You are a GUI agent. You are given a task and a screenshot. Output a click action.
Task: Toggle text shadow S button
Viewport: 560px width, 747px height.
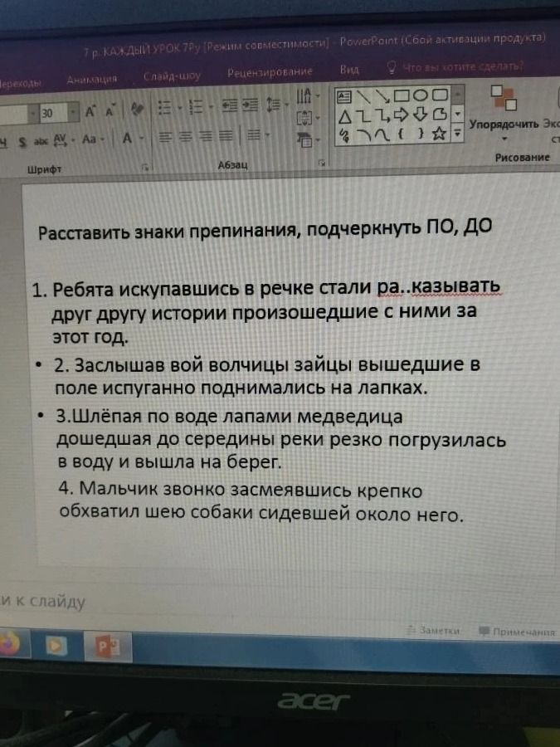[22, 142]
